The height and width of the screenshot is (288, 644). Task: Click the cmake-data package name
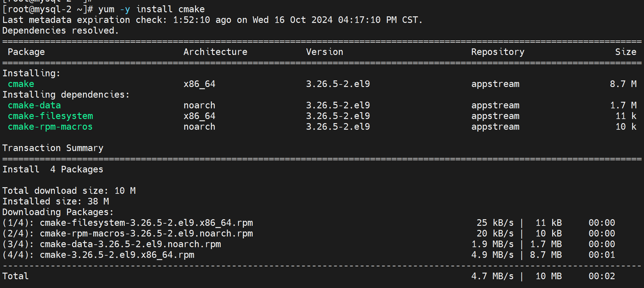coord(34,106)
